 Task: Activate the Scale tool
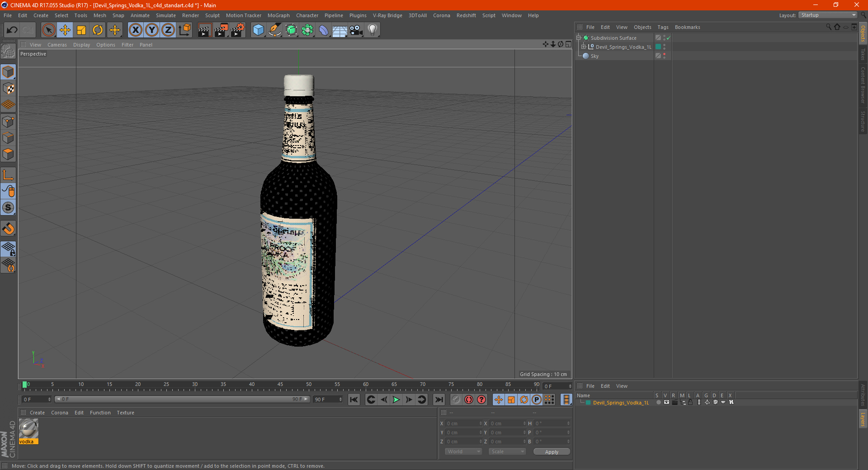coord(81,30)
